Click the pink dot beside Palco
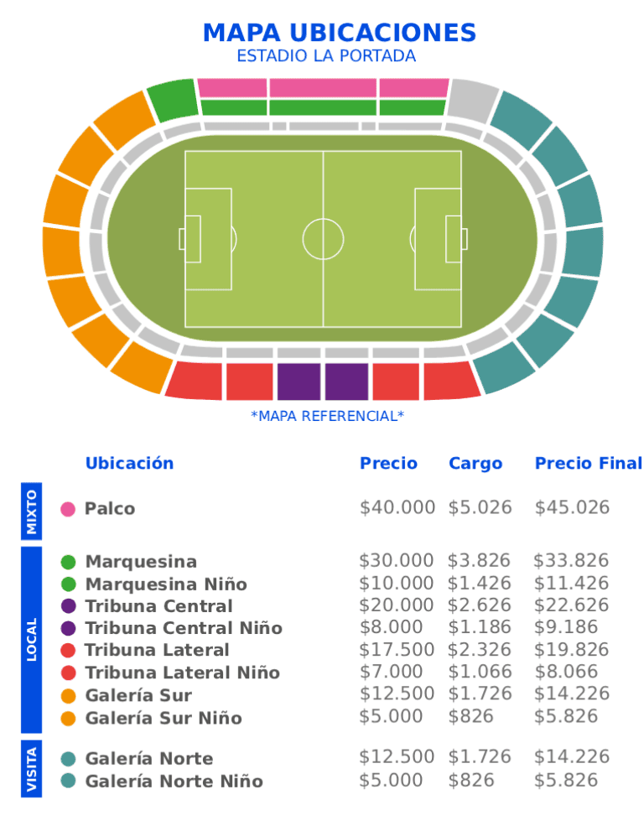 tap(68, 509)
